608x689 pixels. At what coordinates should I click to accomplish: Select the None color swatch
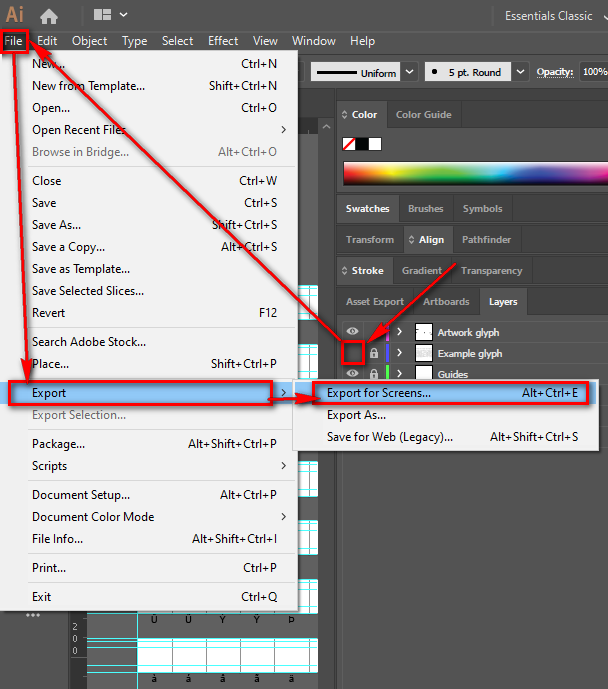click(349, 144)
